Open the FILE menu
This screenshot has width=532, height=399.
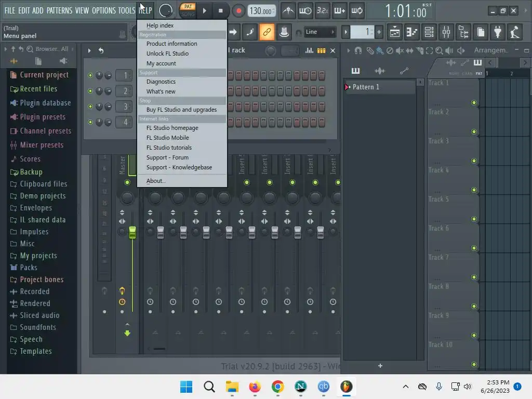[x=10, y=10]
